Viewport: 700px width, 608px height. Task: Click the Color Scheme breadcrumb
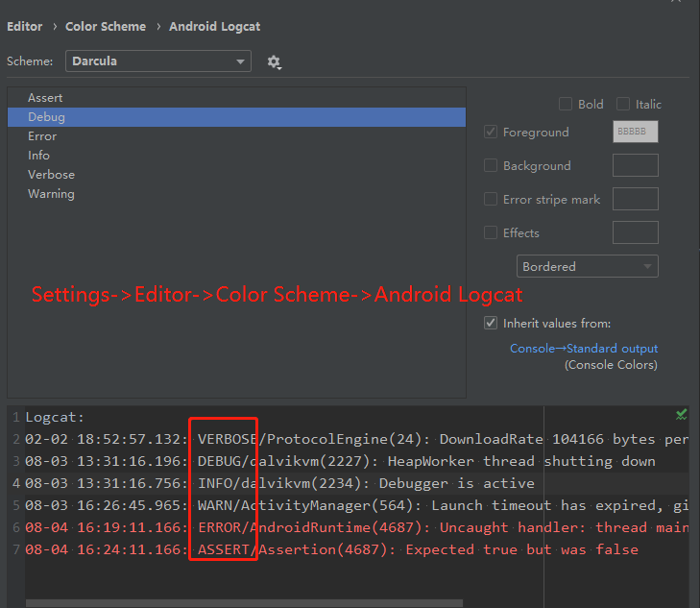[106, 26]
